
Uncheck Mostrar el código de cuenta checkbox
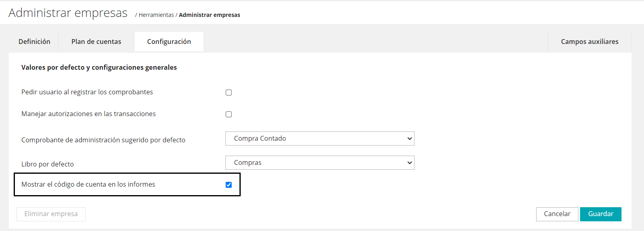tap(229, 185)
